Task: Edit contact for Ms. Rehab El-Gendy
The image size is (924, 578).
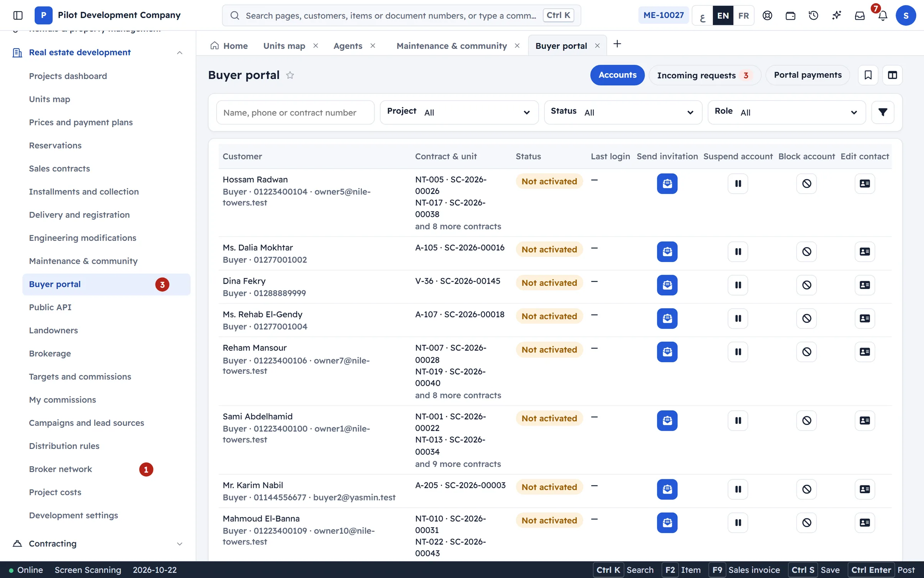Action: [x=865, y=318]
